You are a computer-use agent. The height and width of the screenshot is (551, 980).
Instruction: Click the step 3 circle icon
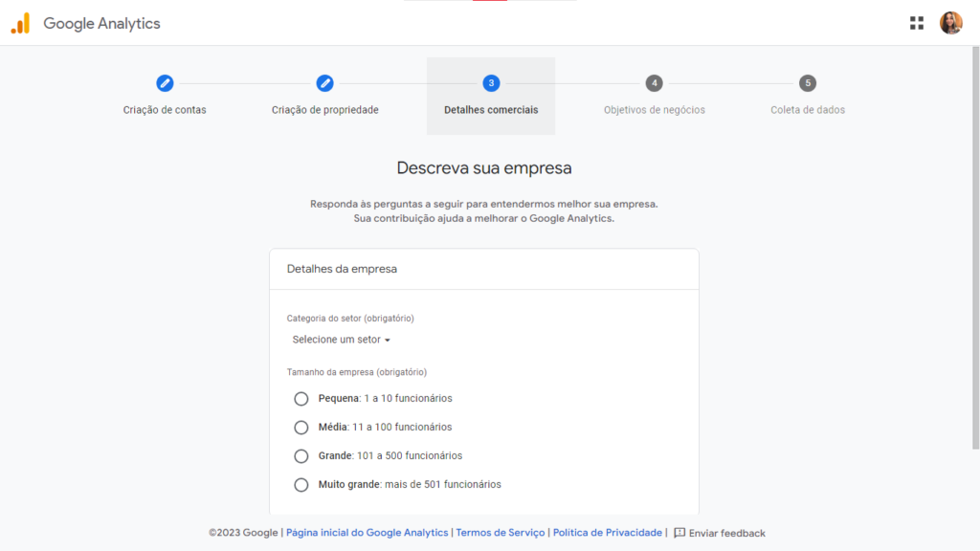pos(491,83)
